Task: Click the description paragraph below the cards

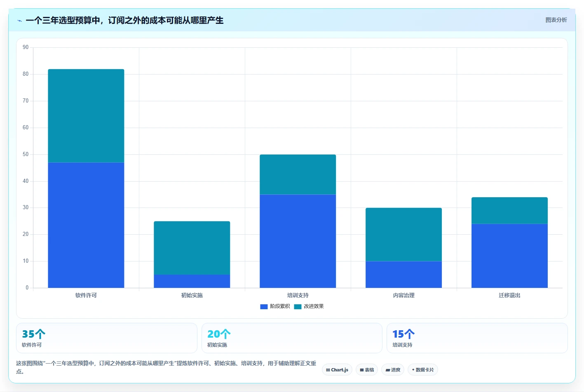Action: [166, 367]
